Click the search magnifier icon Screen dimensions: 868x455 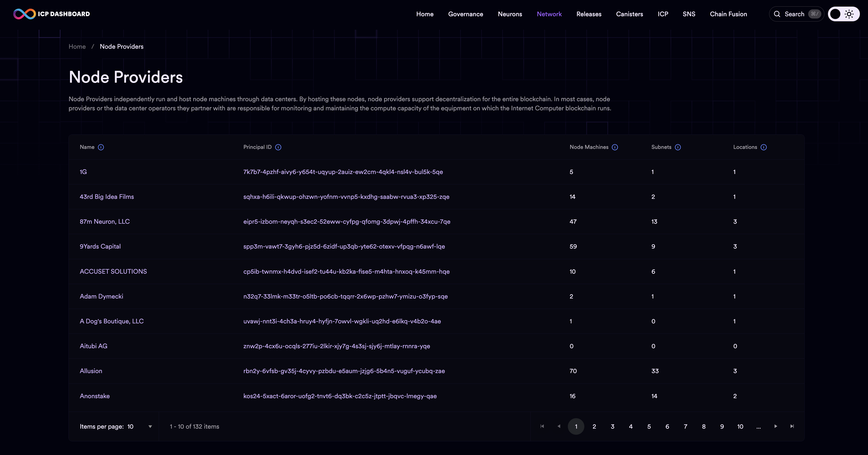[x=777, y=14]
